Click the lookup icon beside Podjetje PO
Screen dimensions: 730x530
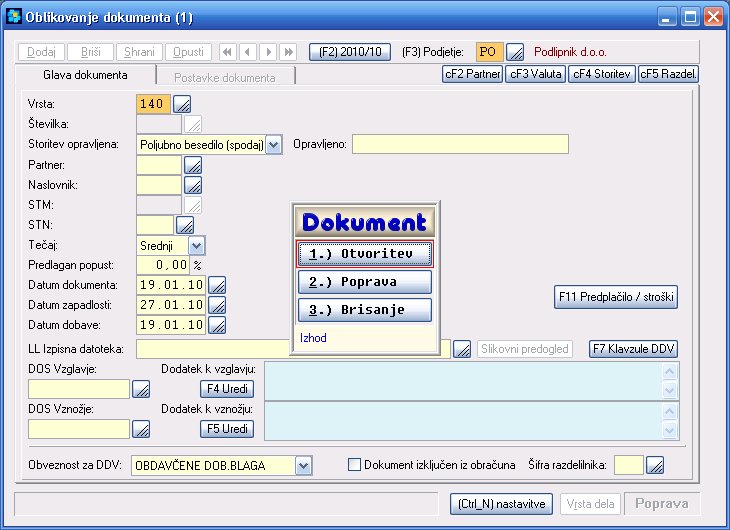[515, 52]
